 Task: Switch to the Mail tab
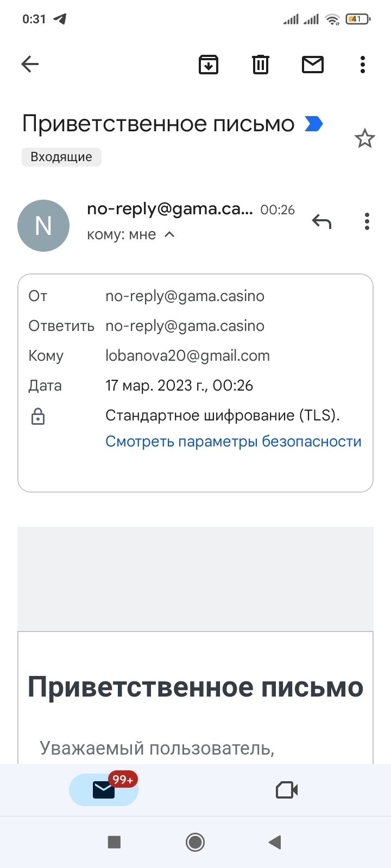[104, 790]
